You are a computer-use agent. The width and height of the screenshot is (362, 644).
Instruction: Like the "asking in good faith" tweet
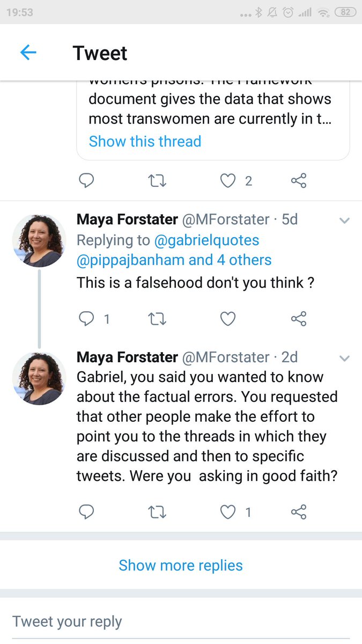[x=228, y=513]
